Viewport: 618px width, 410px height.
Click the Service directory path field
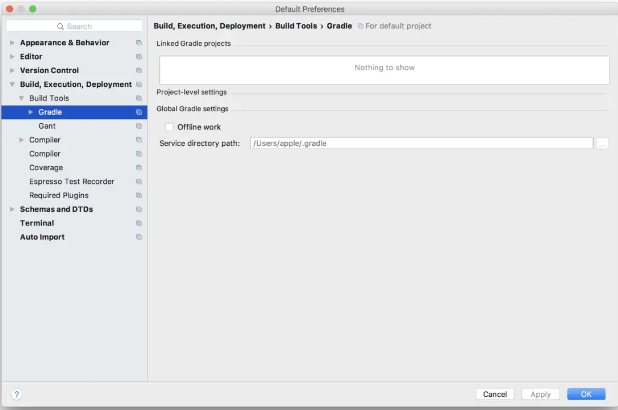[421, 143]
